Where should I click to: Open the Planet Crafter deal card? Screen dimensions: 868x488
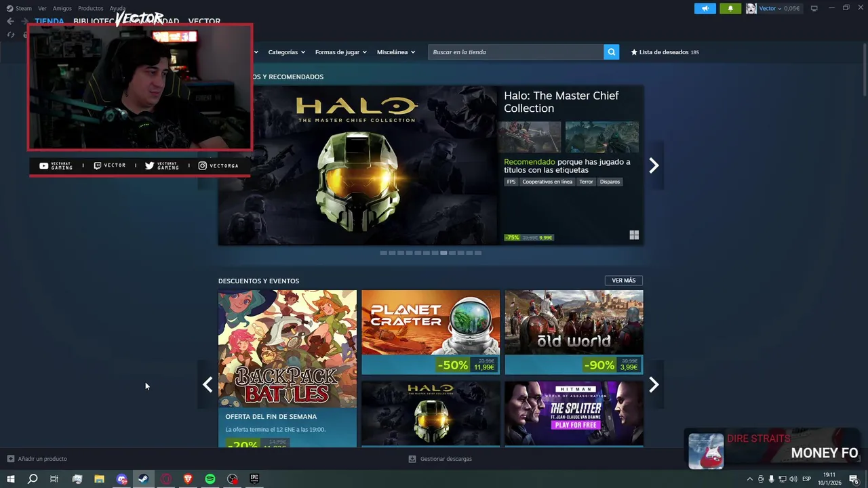click(x=431, y=332)
